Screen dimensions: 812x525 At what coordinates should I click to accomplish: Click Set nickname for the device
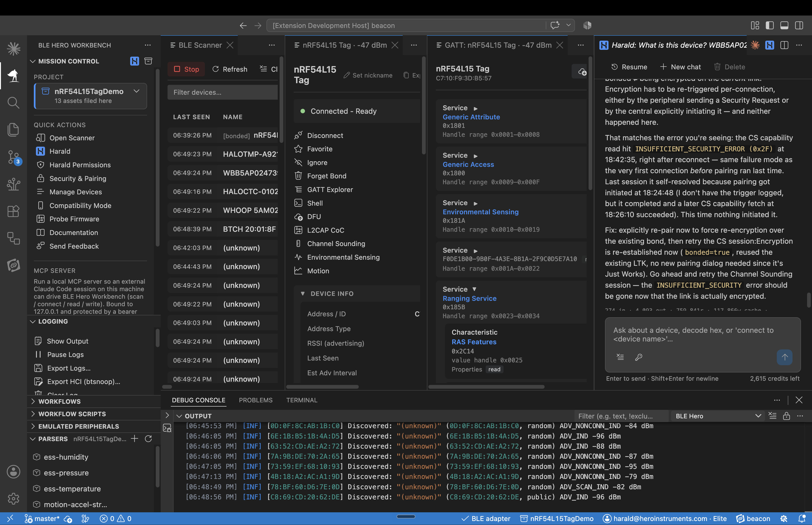[368, 75]
